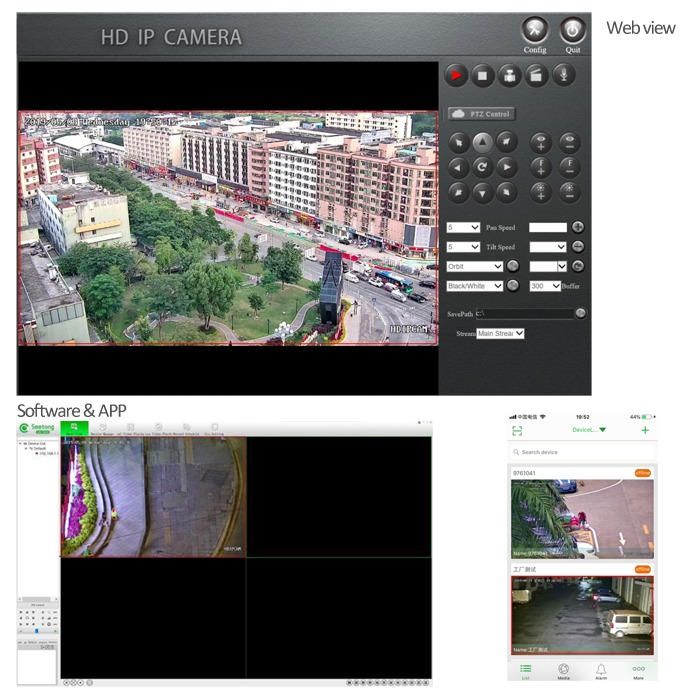
Task: Open Sys Setting tab in Seetong
Action: pos(214,429)
